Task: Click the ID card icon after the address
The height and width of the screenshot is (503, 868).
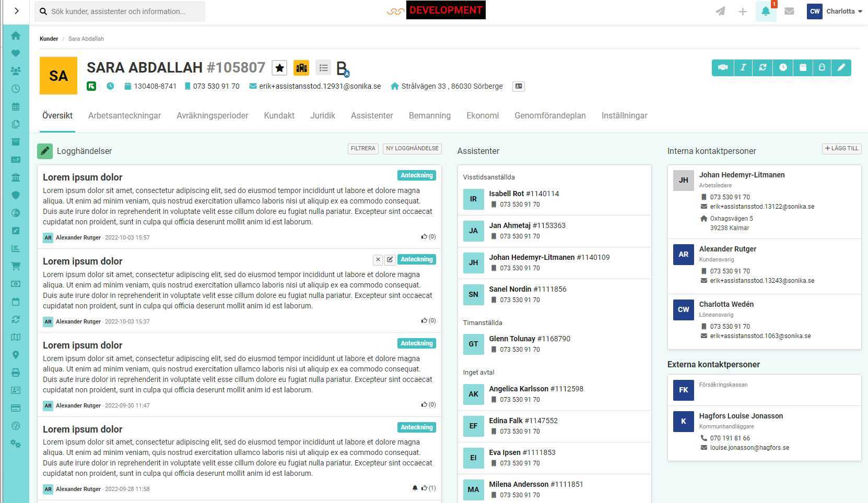Action: (x=519, y=86)
